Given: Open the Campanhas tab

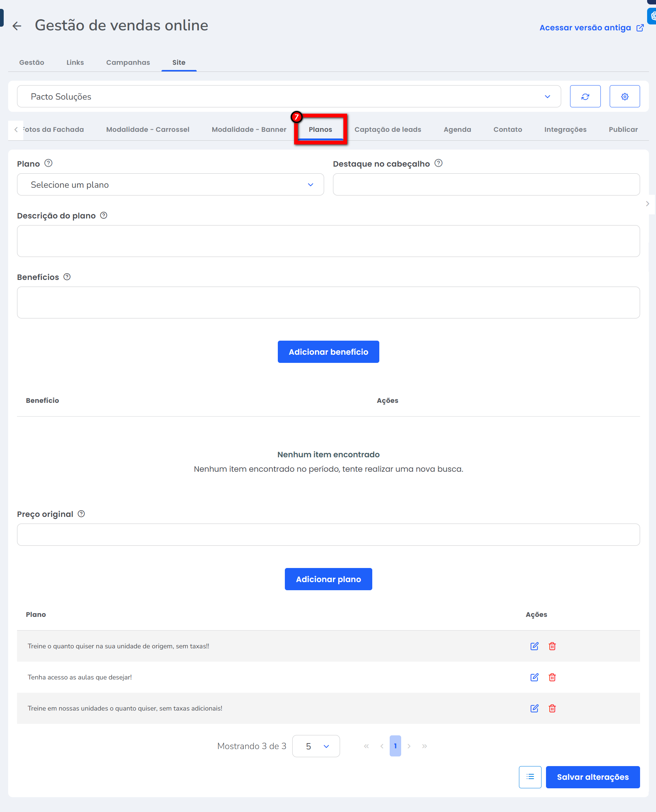Looking at the screenshot, I should 128,63.
